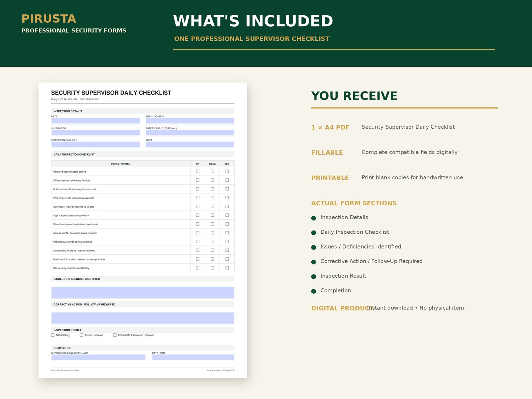
Task: Select Immediate Escalation Required checkbox
Action: (115, 335)
